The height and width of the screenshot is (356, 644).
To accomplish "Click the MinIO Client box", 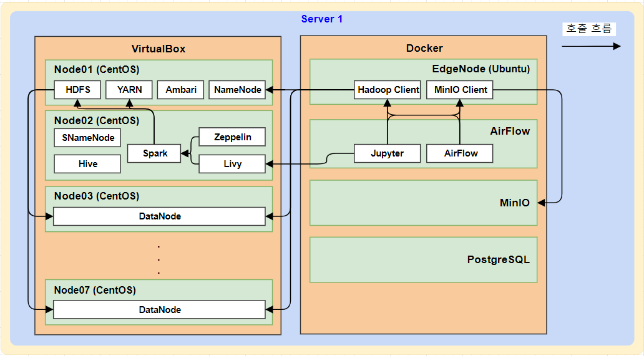I will click(x=460, y=90).
